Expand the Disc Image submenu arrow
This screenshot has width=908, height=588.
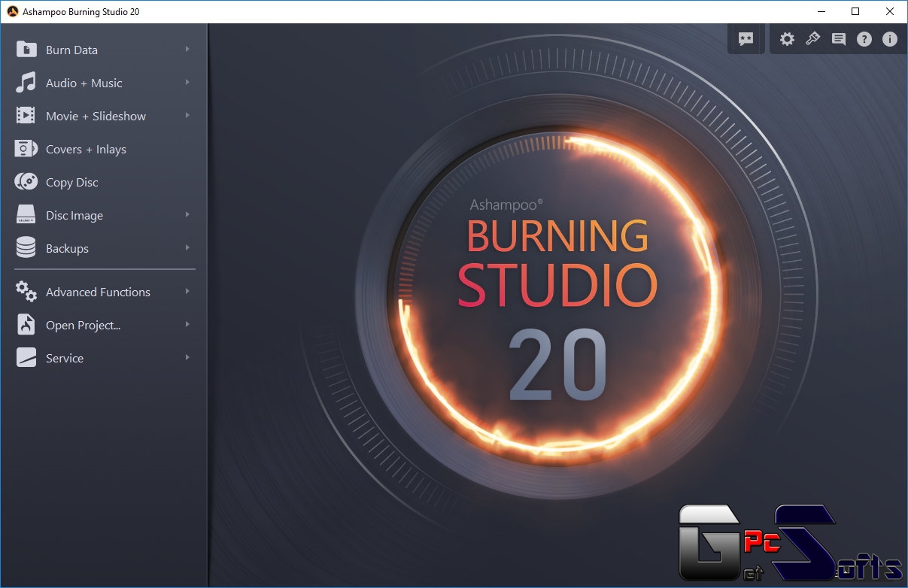pyautogui.click(x=187, y=215)
